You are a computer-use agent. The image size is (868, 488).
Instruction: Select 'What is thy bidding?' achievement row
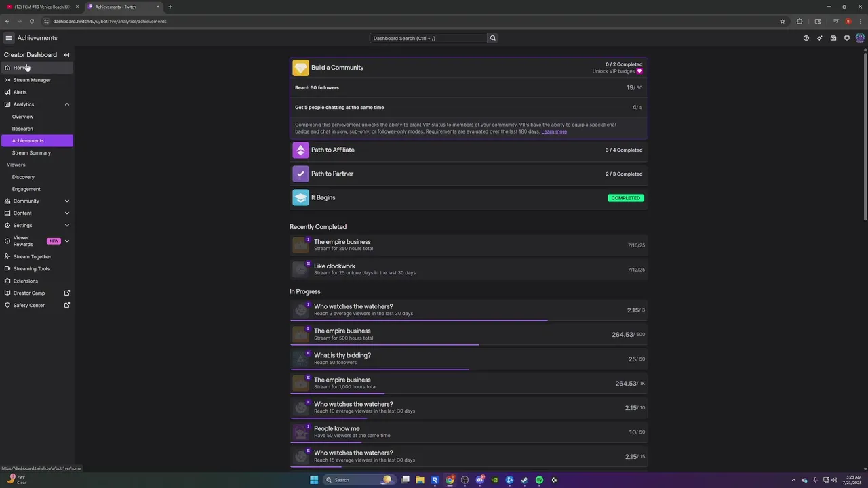click(x=469, y=359)
